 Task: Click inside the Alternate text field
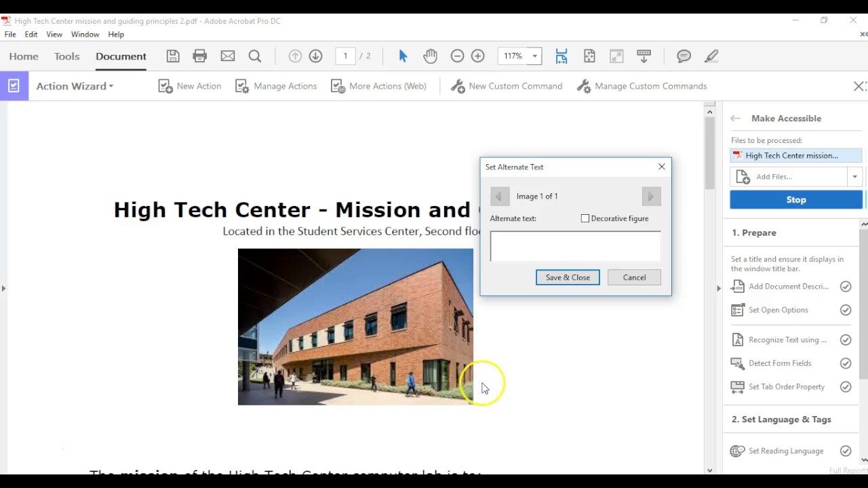(x=575, y=246)
